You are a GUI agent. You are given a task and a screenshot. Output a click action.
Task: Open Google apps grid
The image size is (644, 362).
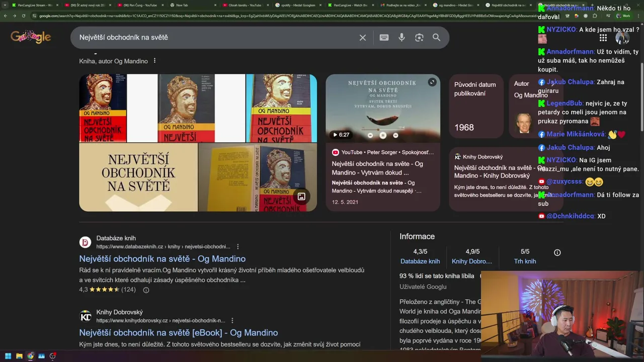pos(603,38)
